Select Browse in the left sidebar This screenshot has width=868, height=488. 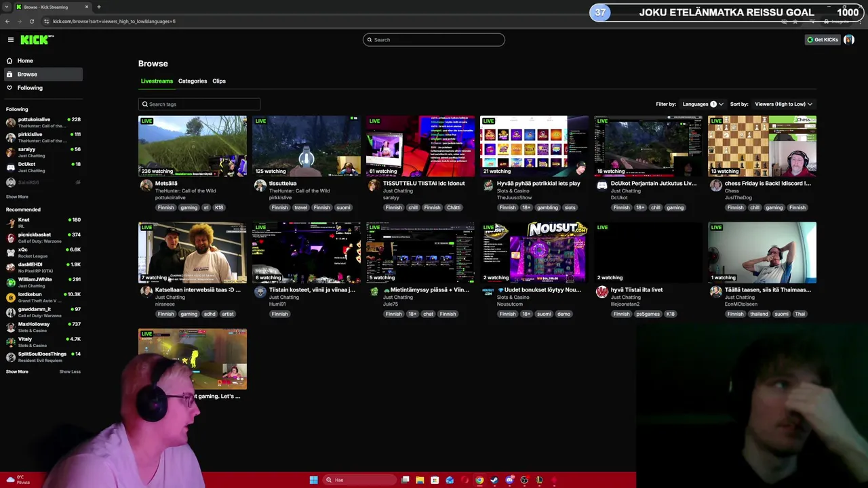pyautogui.click(x=43, y=74)
